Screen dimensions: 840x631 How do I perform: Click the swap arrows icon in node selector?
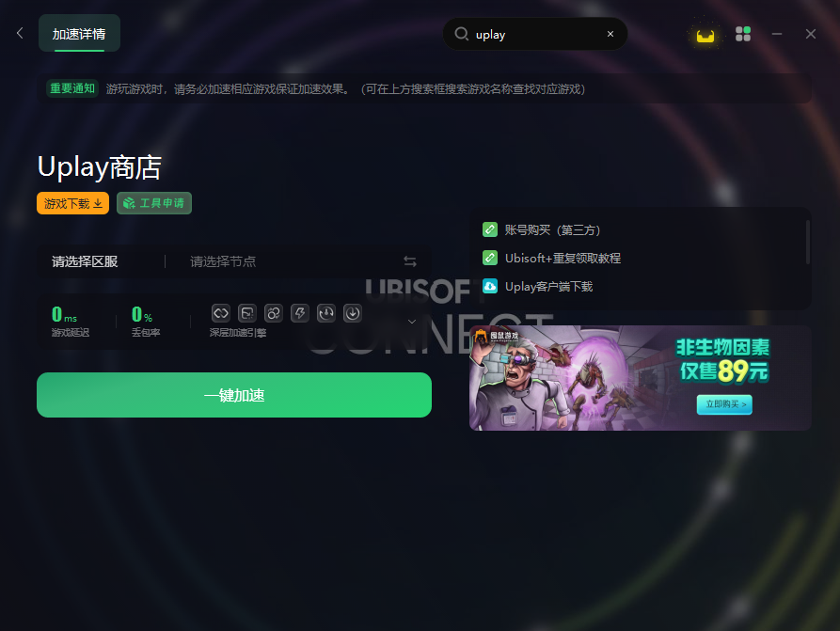click(410, 261)
